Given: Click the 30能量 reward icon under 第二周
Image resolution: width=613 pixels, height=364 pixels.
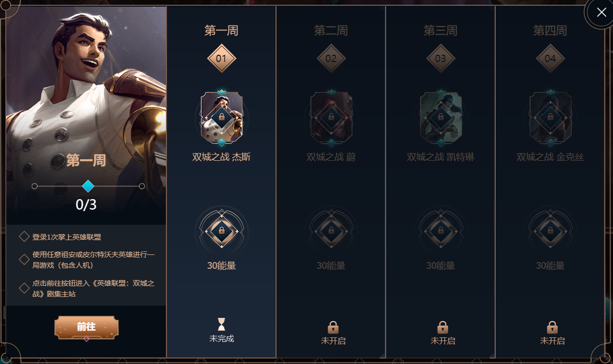Looking at the screenshot, I should tap(331, 231).
